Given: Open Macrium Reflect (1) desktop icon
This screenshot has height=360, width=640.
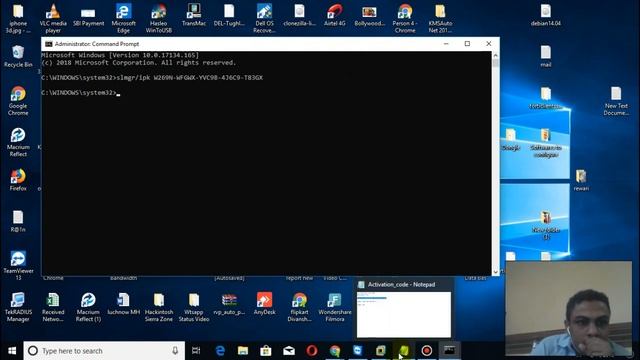Looking at the screenshot, I should coord(88,307).
